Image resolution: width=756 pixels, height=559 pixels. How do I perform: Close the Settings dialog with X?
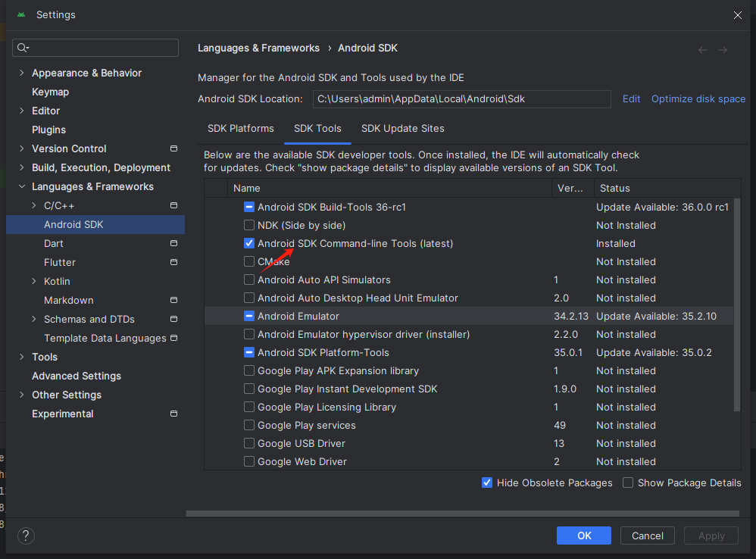[x=738, y=15]
